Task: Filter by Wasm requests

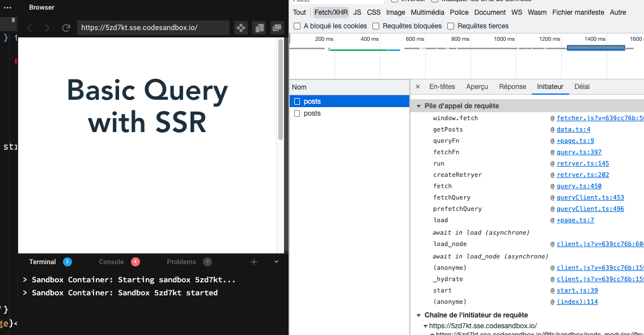Action: (537, 12)
